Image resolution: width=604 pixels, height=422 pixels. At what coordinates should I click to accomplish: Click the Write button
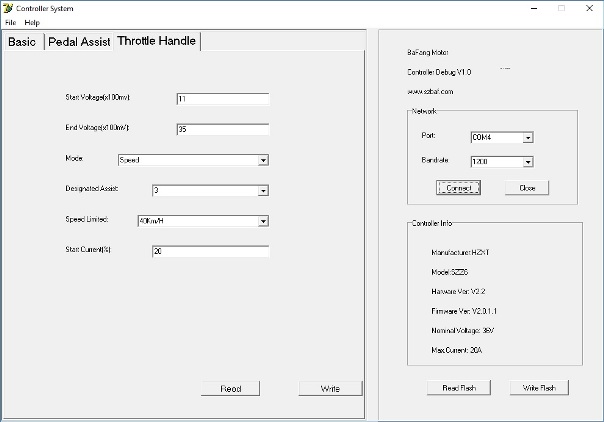point(331,389)
